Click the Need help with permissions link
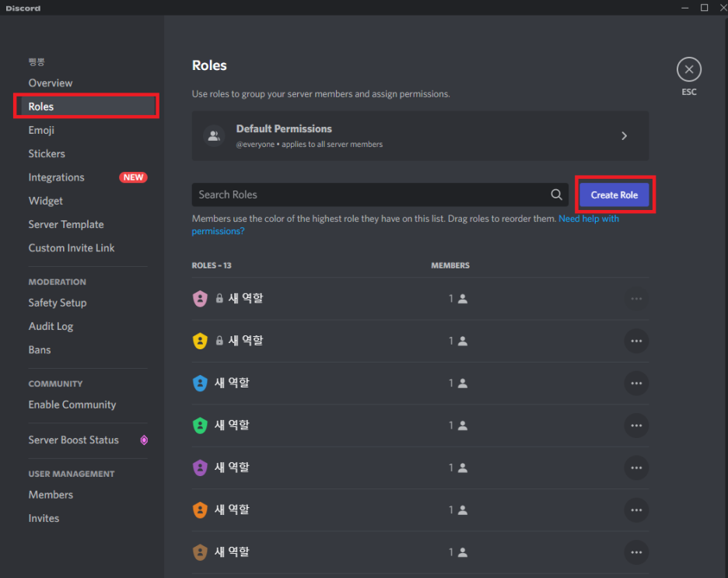The height and width of the screenshot is (578, 728). tap(589, 219)
